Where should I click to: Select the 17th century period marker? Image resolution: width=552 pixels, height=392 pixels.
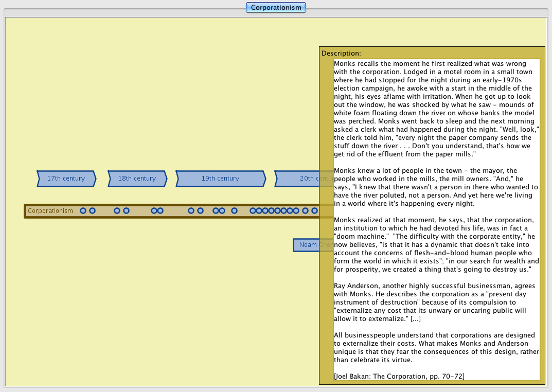[66, 179]
